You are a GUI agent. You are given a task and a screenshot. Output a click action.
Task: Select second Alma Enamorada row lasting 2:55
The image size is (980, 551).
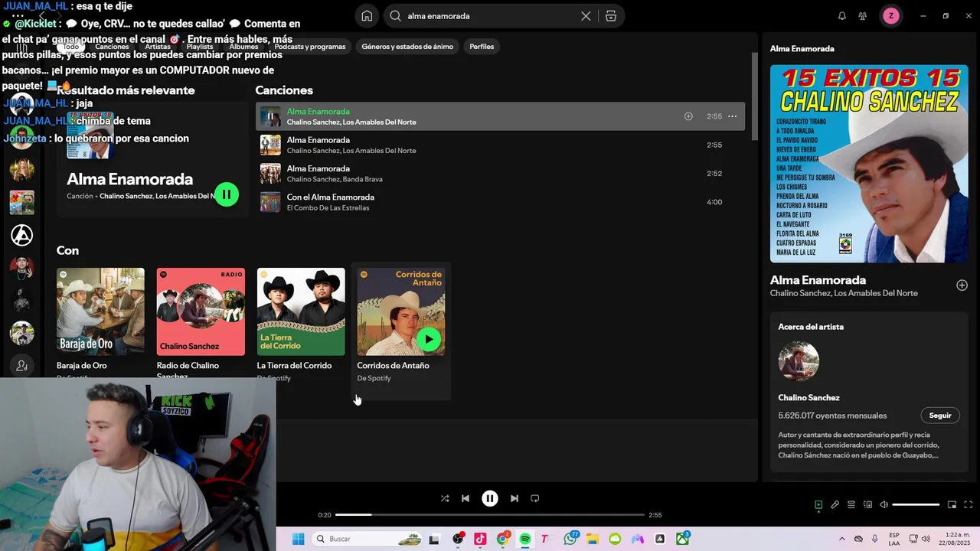click(500, 145)
